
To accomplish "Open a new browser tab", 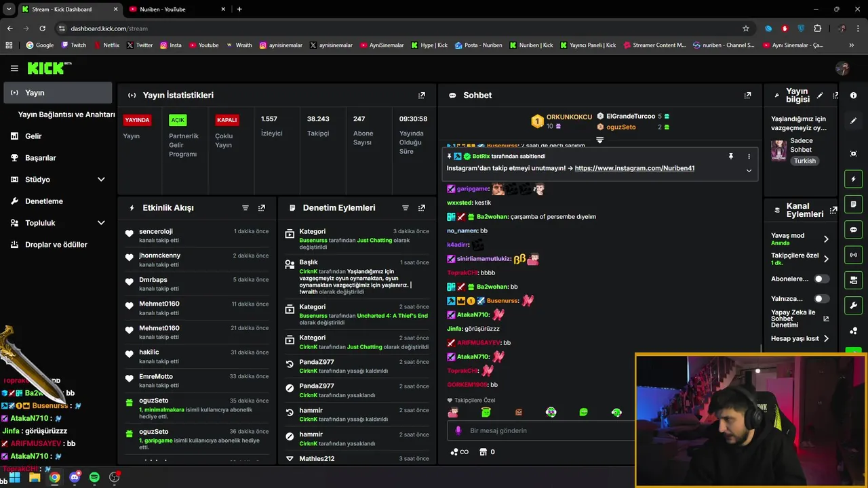I will tap(239, 9).
